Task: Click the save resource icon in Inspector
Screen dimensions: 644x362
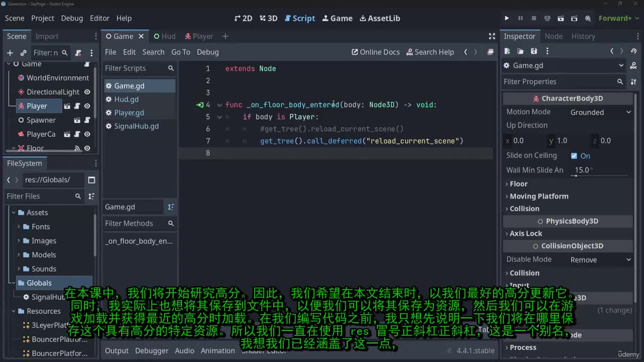Action: click(534, 51)
